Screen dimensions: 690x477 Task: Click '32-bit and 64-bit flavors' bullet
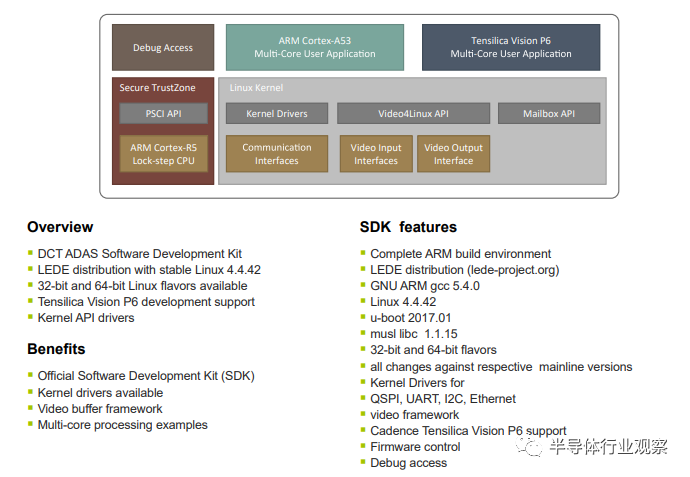tap(433, 350)
